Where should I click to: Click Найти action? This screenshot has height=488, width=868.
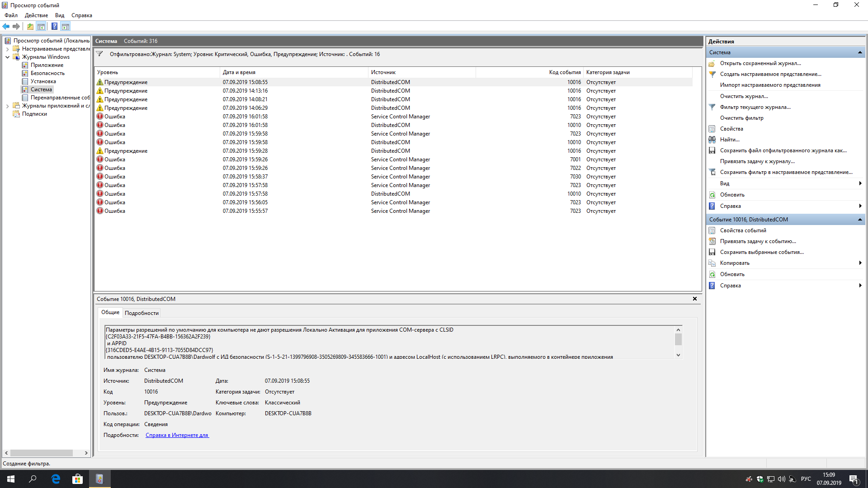(x=730, y=140)
